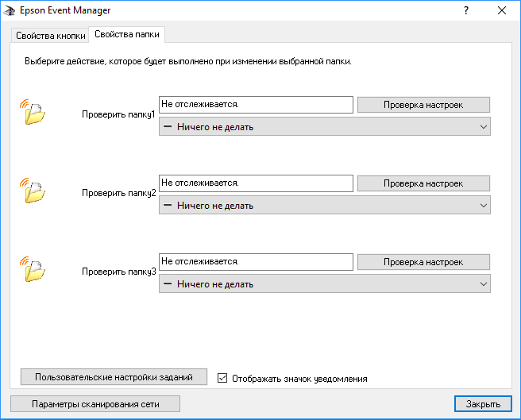521x420 pixels.
Task: Switch to the Свойства кнопки tab
Action: [x=51, y=36]
